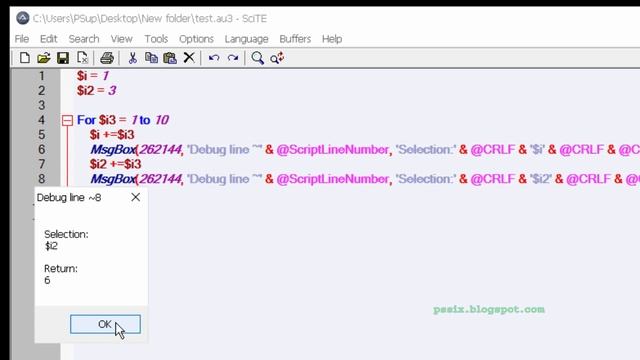Click the '$i +=$i3' code line

(112, 135)
